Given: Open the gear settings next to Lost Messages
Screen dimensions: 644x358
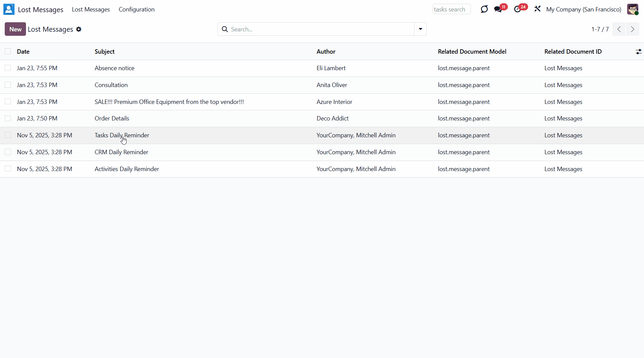Looking at the screenshot, I should (x=79, y=29).
